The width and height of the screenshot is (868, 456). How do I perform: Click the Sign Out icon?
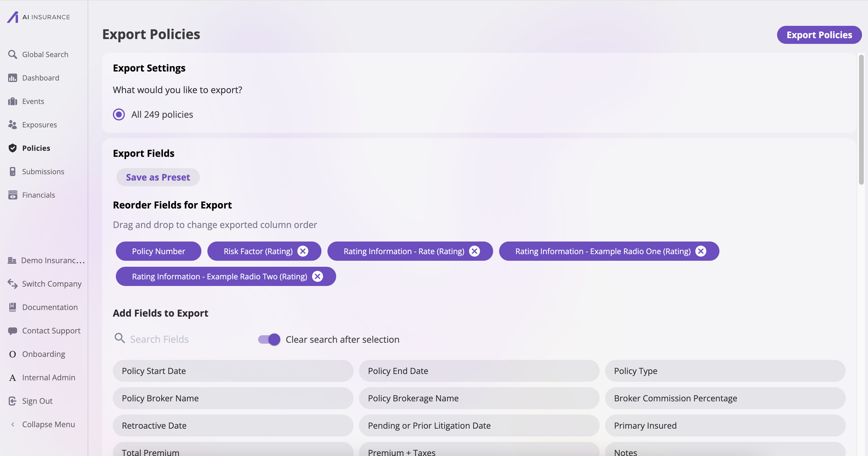click(13, 401)
